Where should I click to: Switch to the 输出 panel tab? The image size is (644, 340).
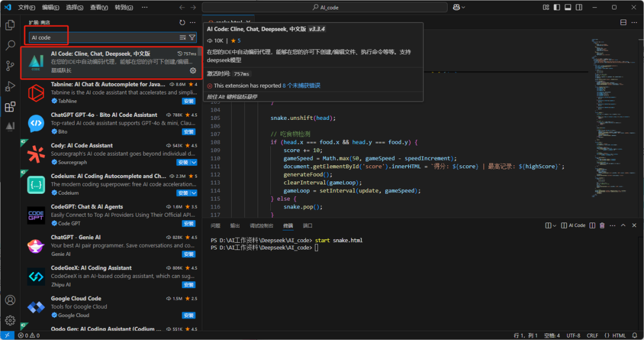click(x=235, y=226)
